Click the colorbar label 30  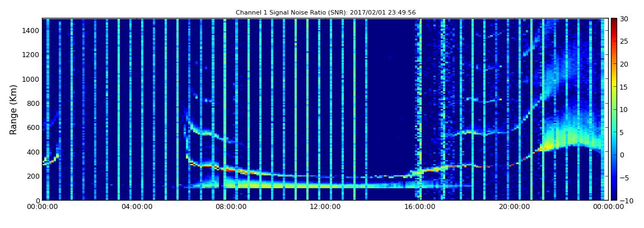click(624, 19)
